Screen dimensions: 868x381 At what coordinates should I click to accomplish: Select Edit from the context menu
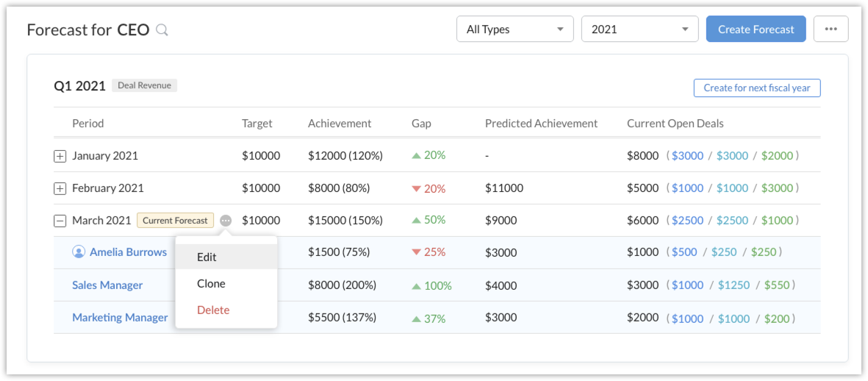pyautogui.click(x=207, y=257)
